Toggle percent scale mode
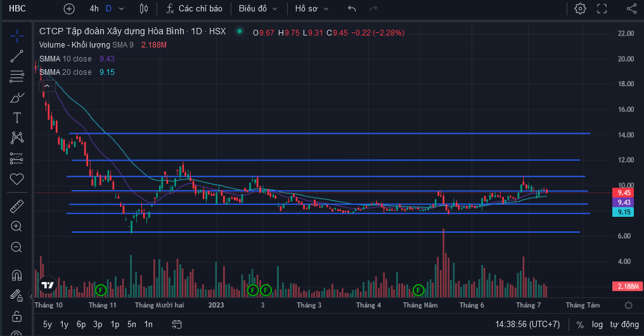Viewport: 644px width, 336px height. tap(580, 325)
